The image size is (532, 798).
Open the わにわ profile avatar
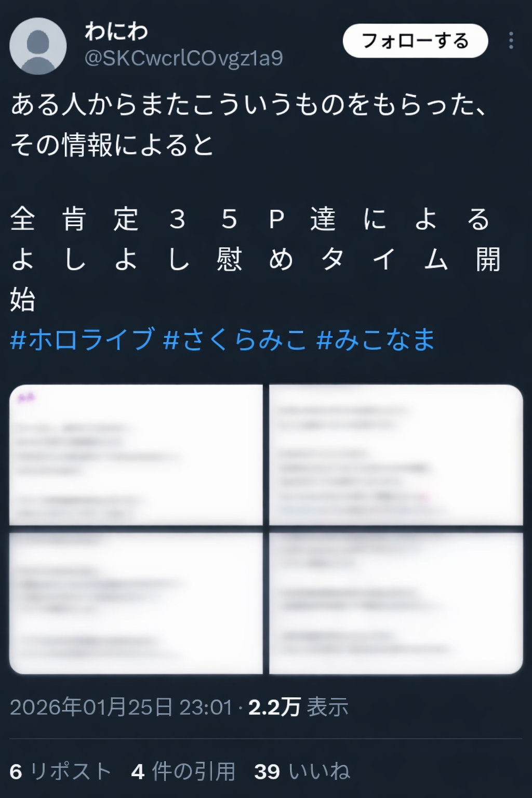(38, 46)
